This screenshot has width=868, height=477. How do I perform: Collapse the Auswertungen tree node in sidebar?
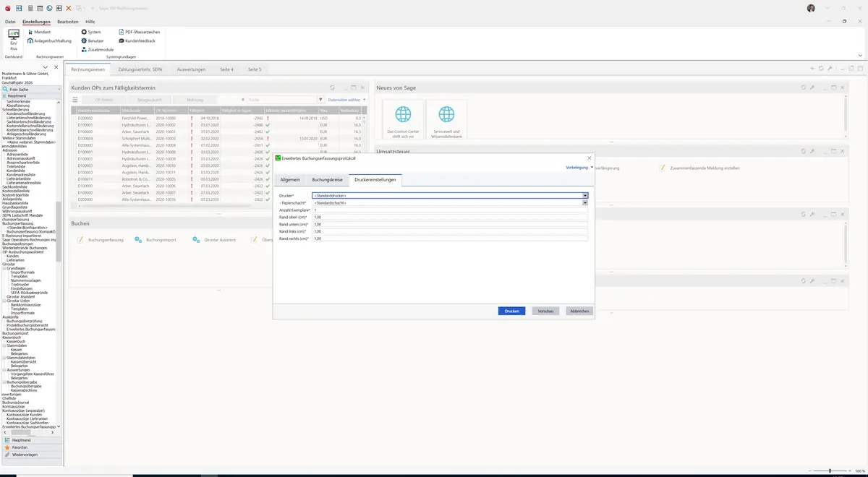point(4,369)
